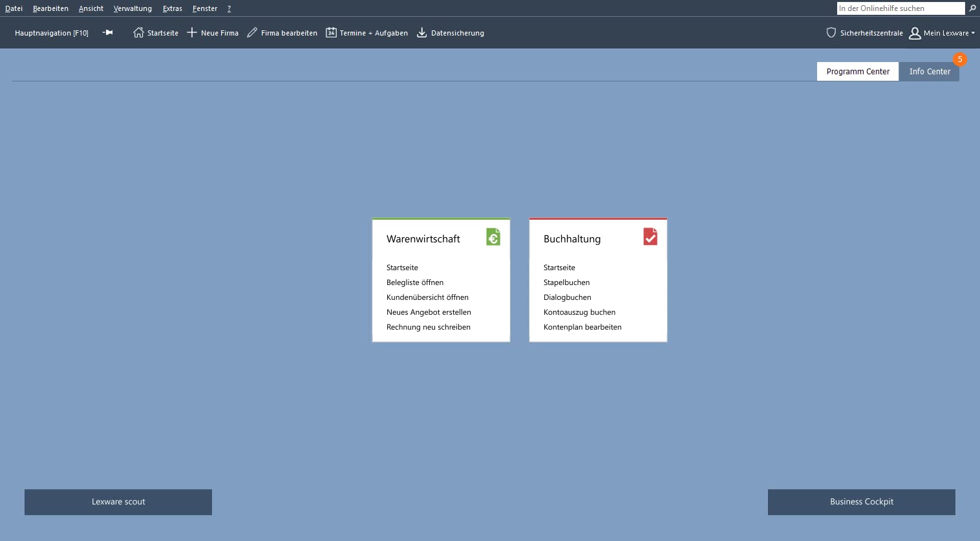Viewport: 980px width, 541px height.
Task: Open the Verwaltung menu
Action: pos(133,8)
